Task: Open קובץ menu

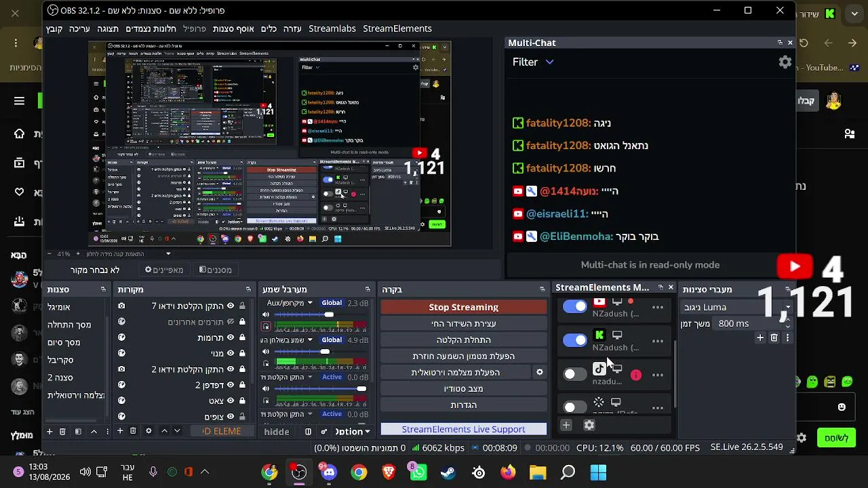Action: pyautogui.click(x=54, y=28)
